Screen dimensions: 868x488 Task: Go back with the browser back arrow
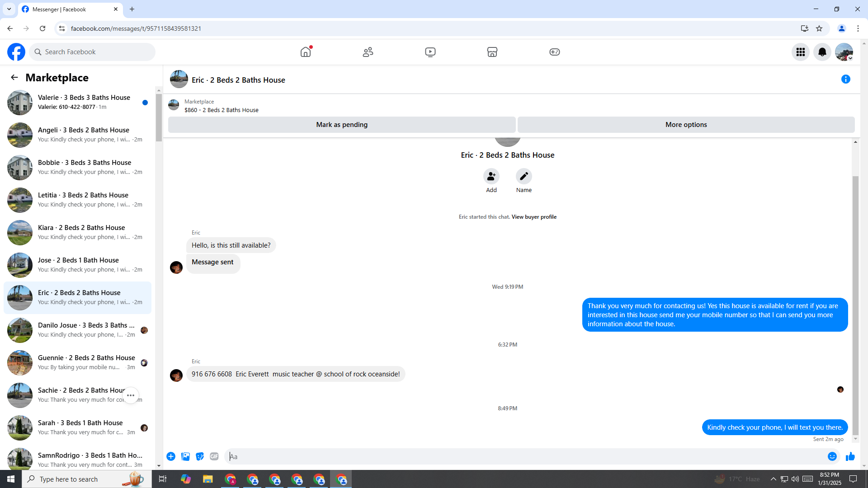tap(10, 28)
